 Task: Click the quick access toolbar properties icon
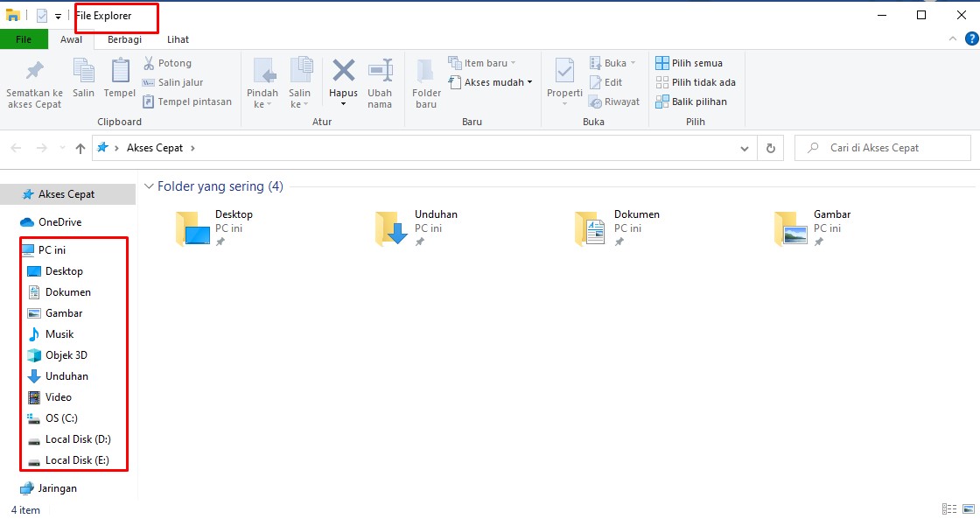pyautogui.click(x=42, y=16)
